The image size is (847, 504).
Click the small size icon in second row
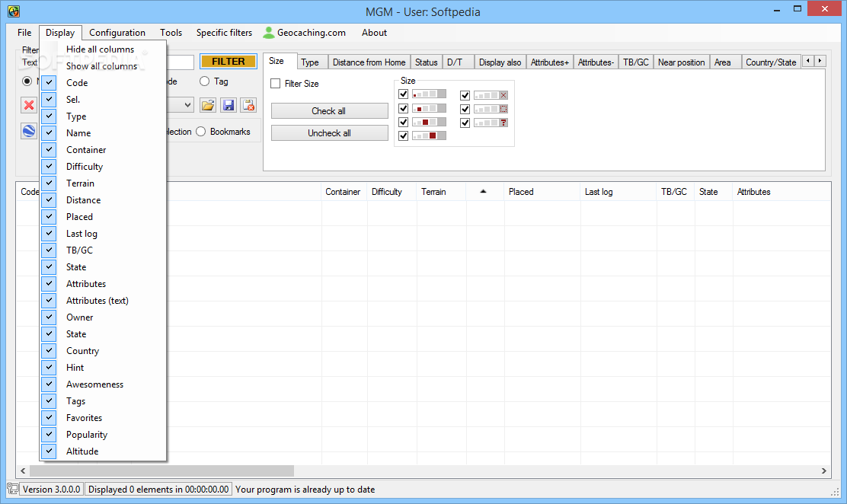[x=429, y=109]
